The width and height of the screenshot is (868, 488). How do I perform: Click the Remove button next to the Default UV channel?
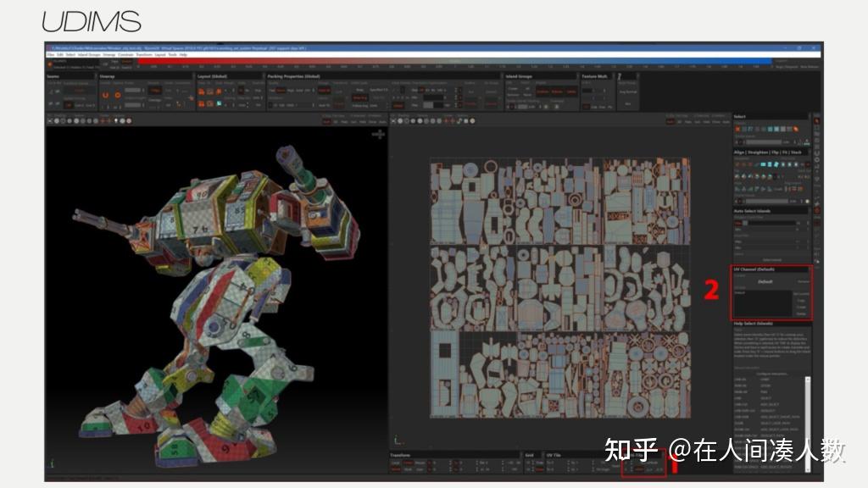coord(804,281)
